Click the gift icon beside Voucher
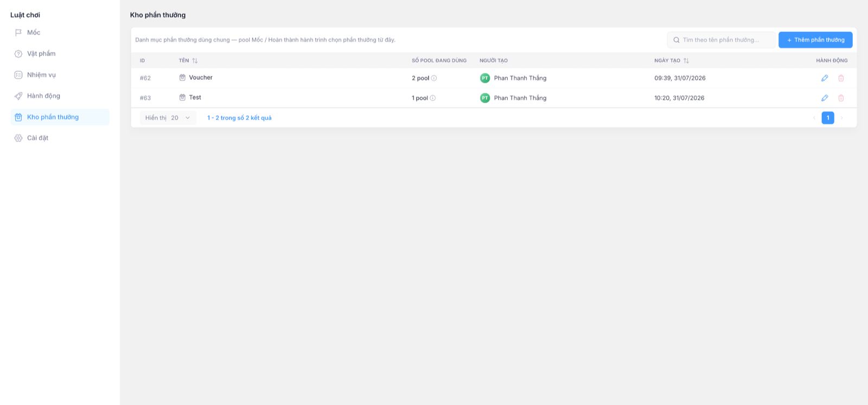Image resolution: width=868 pixels, height=405 pixels. 182,78
